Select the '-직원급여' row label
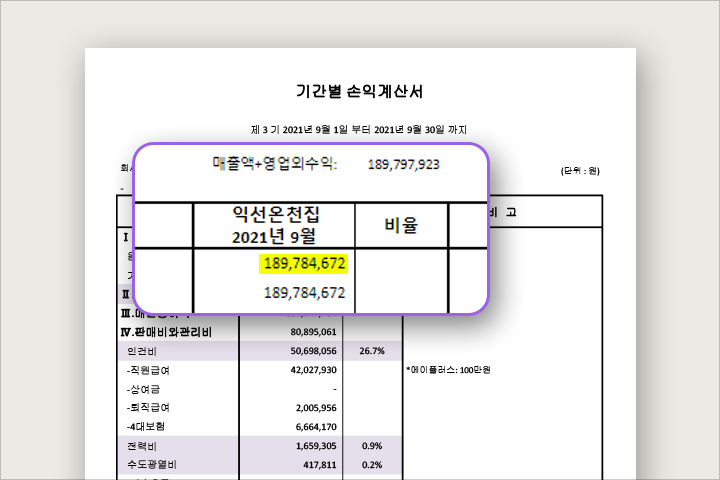The width and height of the screenshot is (720, 480). 148,370
